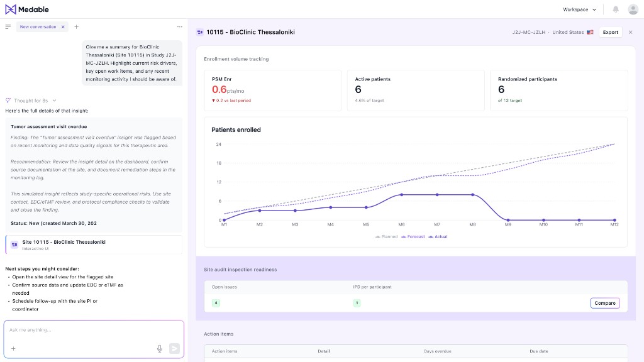This screenshot has height=362, width=644.
Task: Click the Enrollment volume tracking label
Action: [x=236, y=59]
